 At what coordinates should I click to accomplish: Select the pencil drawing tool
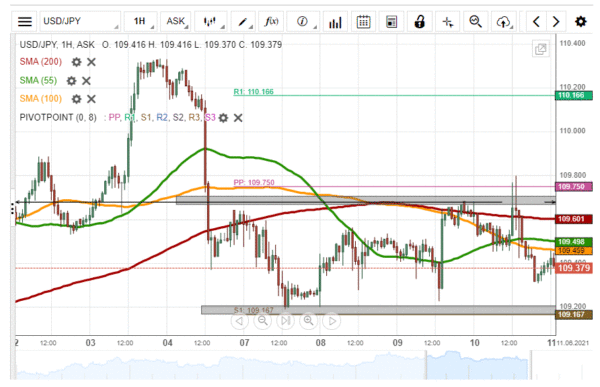(243, 21)
